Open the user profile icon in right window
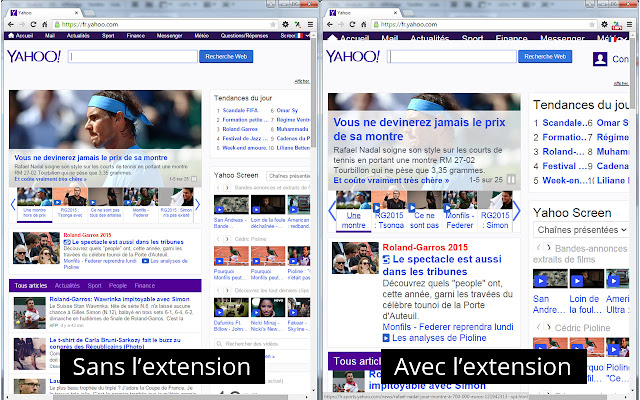 click(x=600, y=59)
